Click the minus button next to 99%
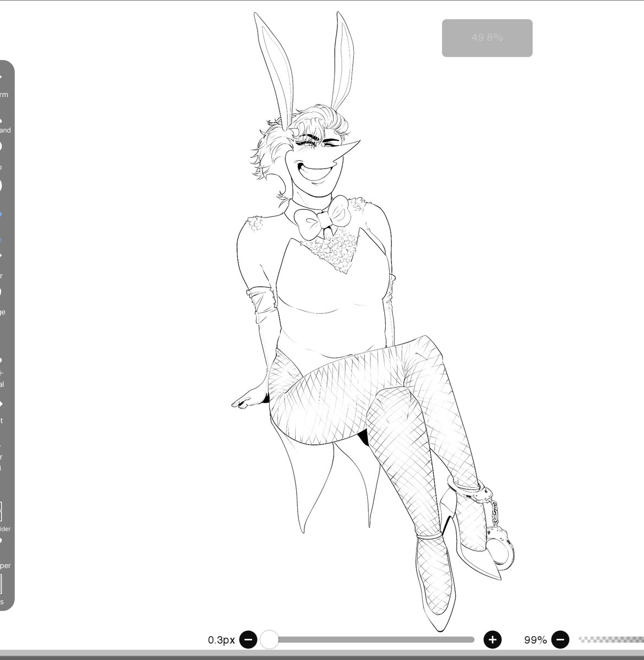Screen dimensions: 644x660 pyautogui.click(x=561, y=640)
